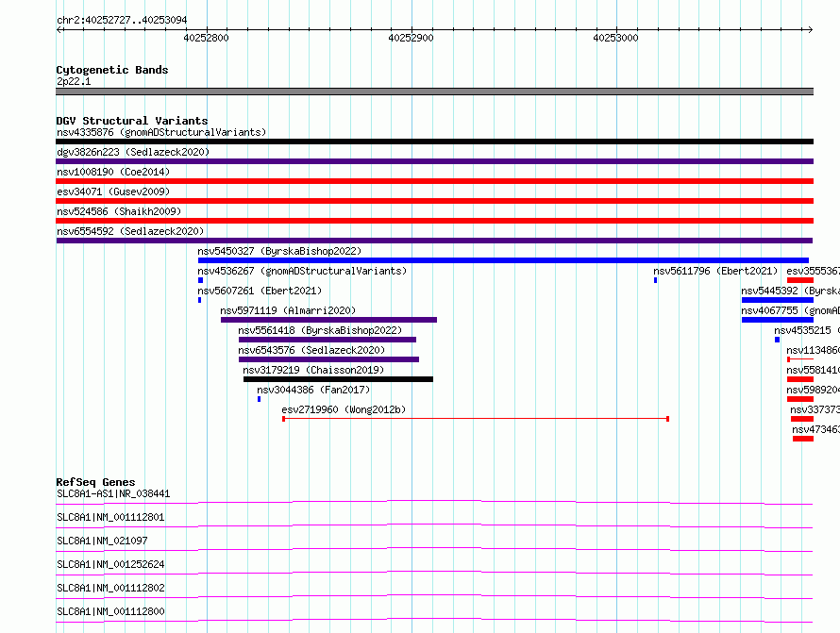Open variant nsv6554592 (Sedlazeck2020)

pyautogui.click(x=130, y=231)
